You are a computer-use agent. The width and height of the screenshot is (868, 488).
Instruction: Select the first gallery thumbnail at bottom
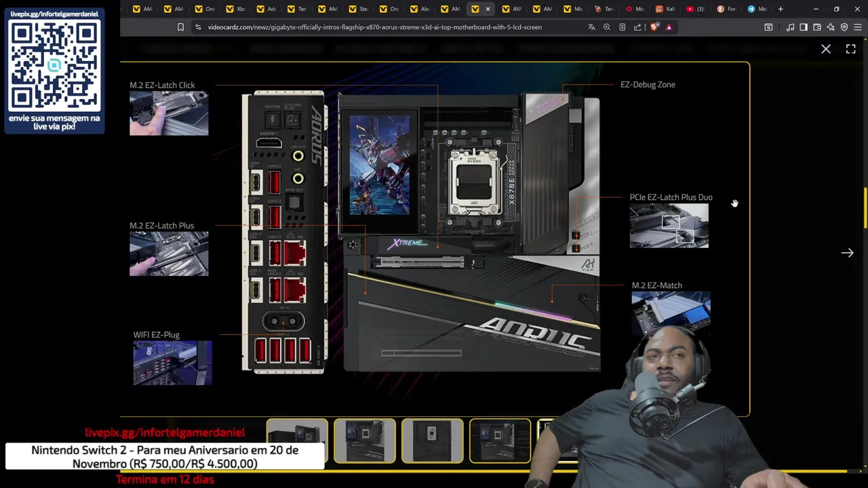[x=297, y=441]
